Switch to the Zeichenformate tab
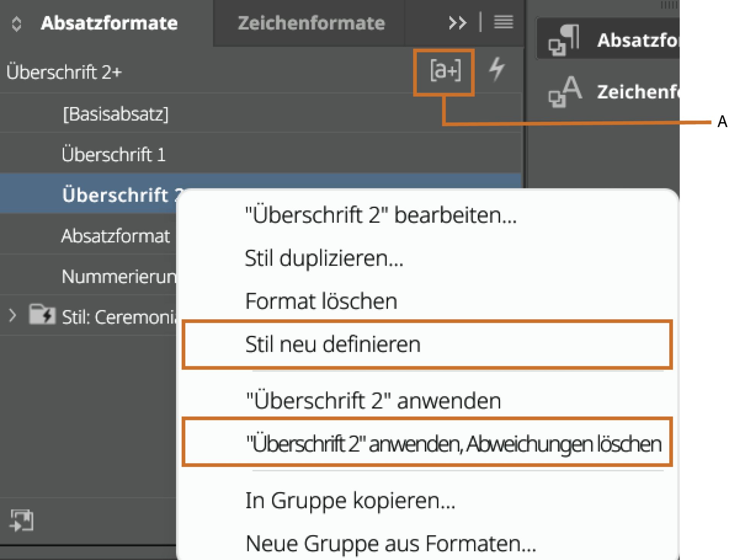Image resolution: width=733 pixels, height=560 pixels. coord(311,23)
